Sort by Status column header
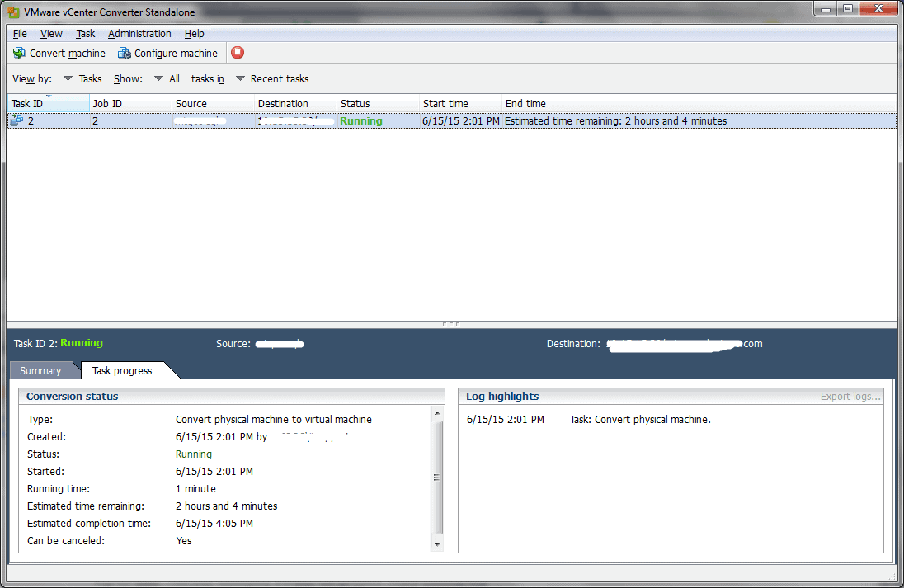This screenshot has height=588, width=904. click(x=379, y=103)
